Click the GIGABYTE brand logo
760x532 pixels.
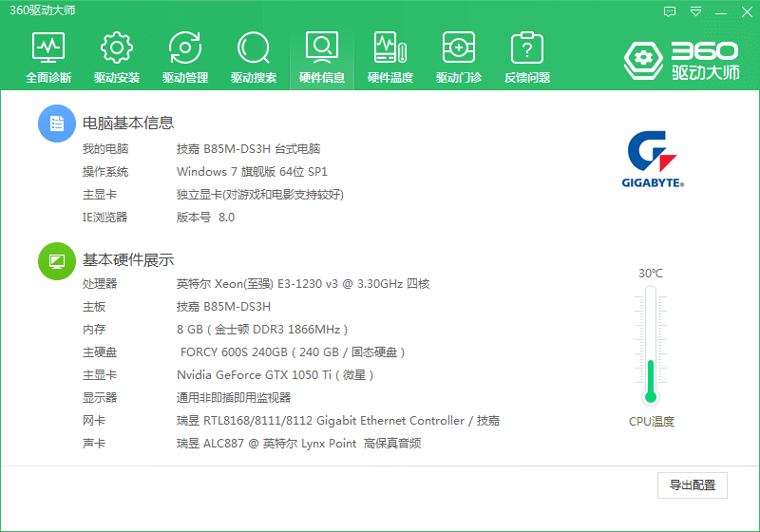click(652, 159)
